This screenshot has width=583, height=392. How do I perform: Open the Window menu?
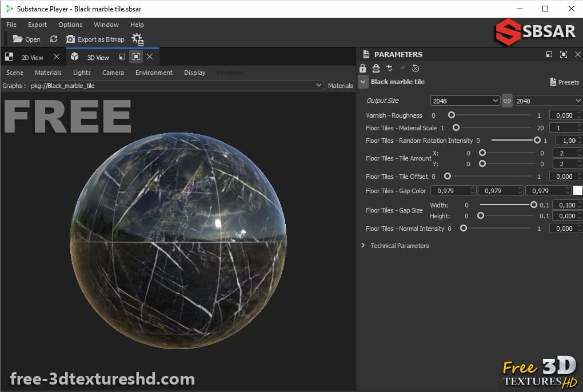(x=106, y=25)
